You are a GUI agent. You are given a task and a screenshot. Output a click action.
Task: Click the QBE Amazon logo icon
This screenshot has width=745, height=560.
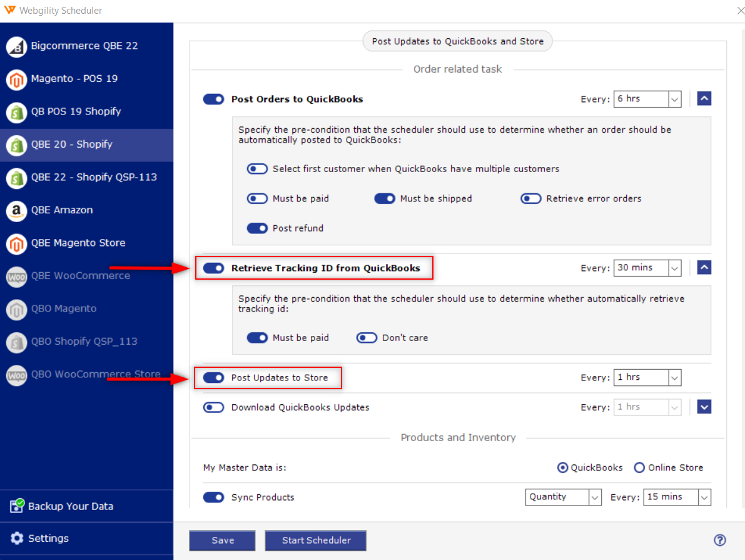coord(17,211)
